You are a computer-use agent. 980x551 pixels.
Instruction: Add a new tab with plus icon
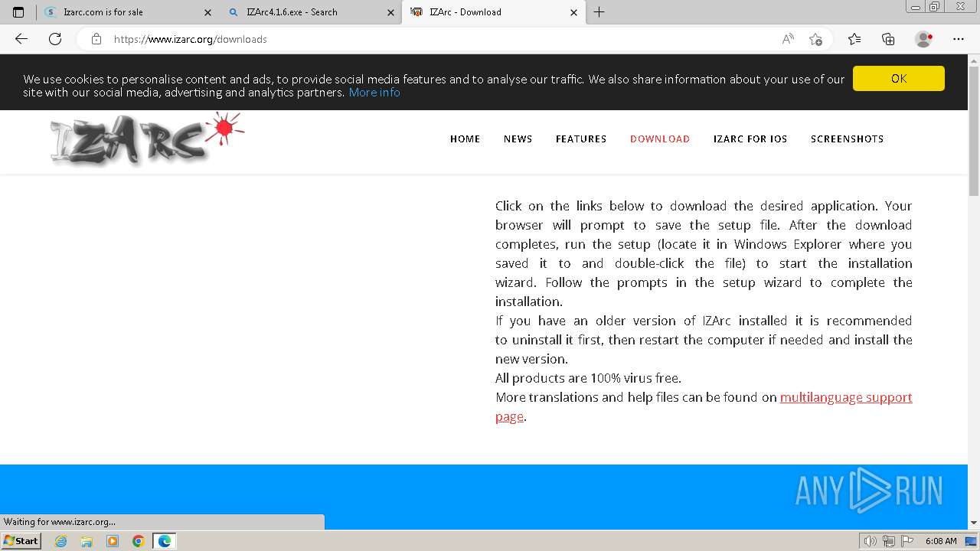pyautogui.click(x=599, y=12)
